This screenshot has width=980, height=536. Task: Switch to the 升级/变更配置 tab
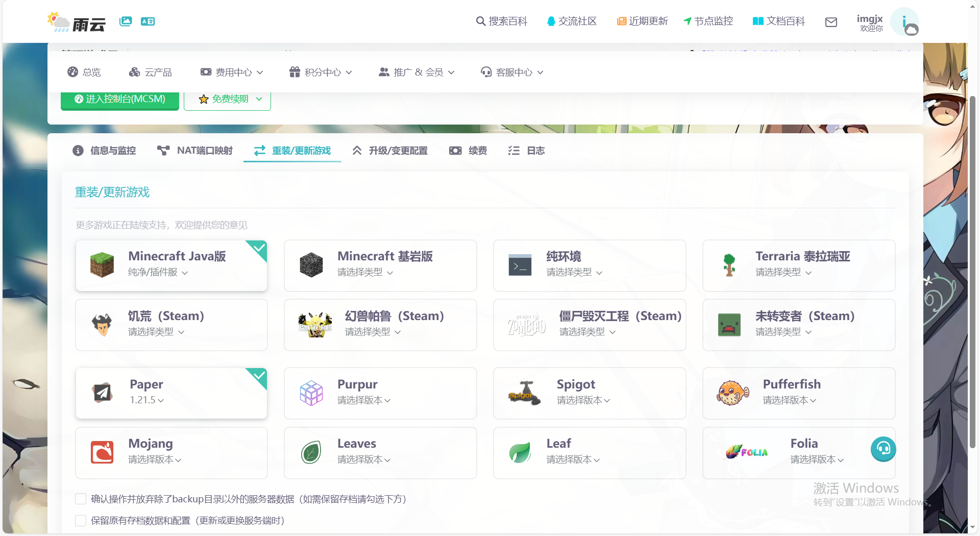(390, 151)
